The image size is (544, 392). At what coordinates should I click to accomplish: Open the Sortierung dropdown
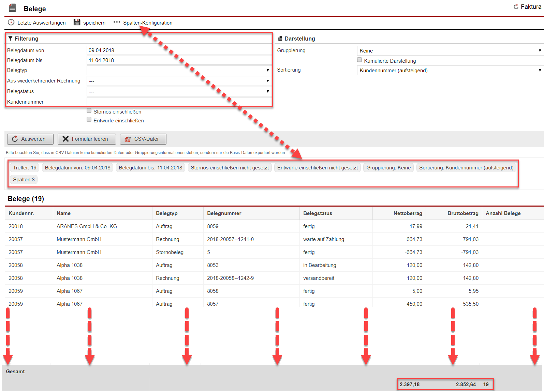pyautogui.click(x=451, y=70)
